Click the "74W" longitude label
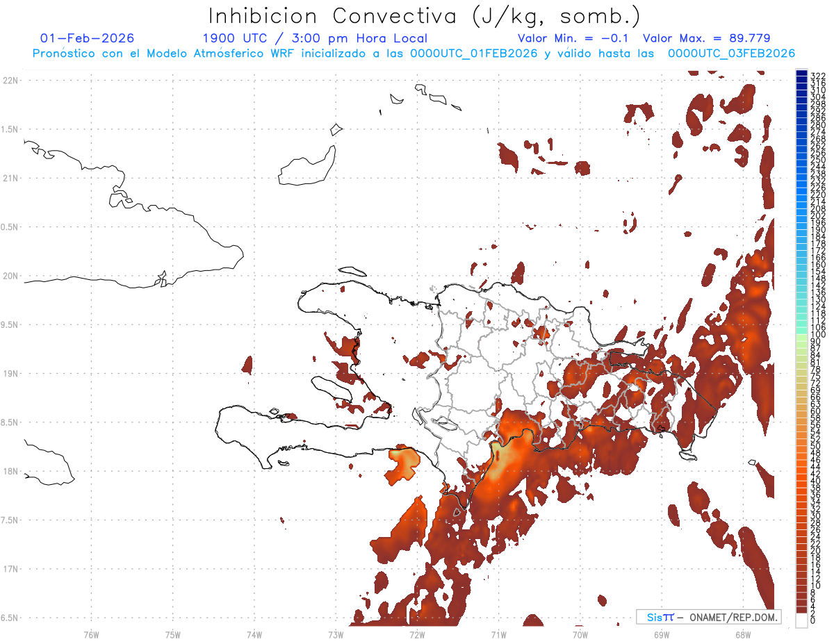 click(254, 634)
